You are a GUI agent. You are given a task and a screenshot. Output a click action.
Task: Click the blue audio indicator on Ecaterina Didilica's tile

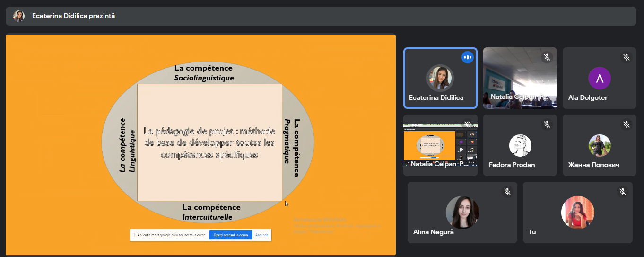pos(467,57)
